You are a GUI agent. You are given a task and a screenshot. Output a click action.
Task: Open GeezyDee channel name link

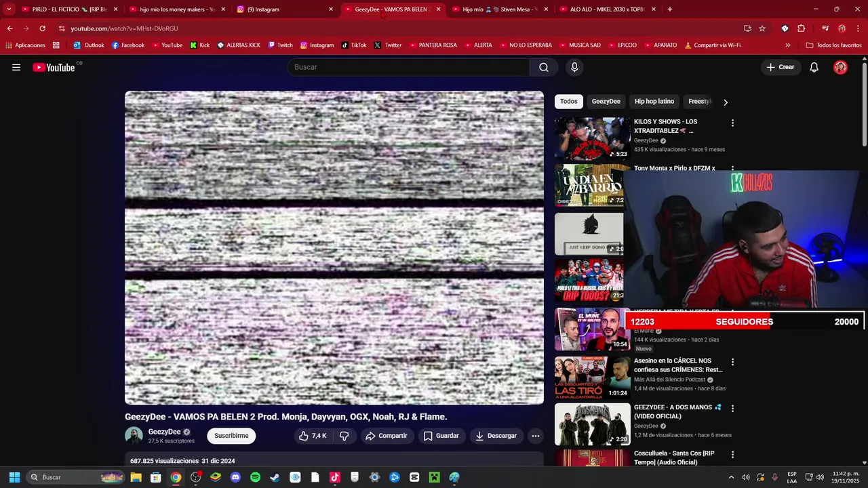pyautogui.click(x=164, y=432)
